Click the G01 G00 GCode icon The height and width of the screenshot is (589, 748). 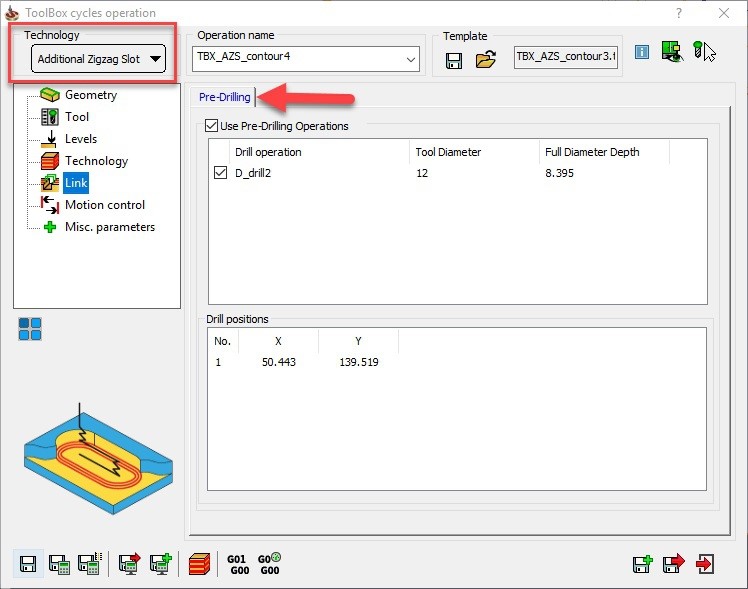pyautogui.click(x=236, y=564)
